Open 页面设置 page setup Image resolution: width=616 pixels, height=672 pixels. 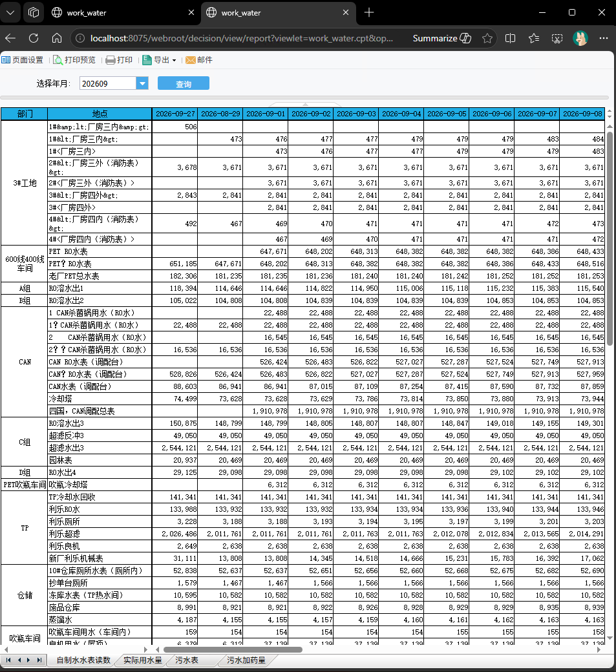pos(22,60)
